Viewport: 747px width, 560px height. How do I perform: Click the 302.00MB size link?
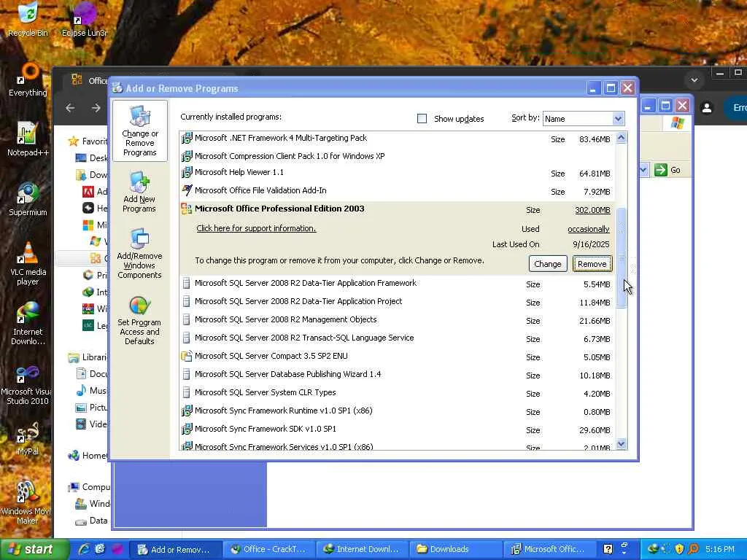click(592, 210)
